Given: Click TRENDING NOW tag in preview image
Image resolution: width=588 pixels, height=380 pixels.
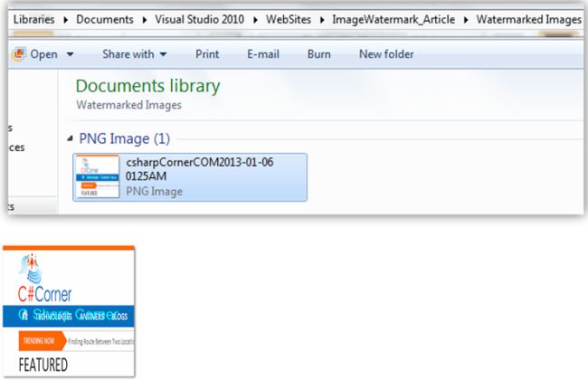Looking at the screenshot, I should (x=42, y=341).
